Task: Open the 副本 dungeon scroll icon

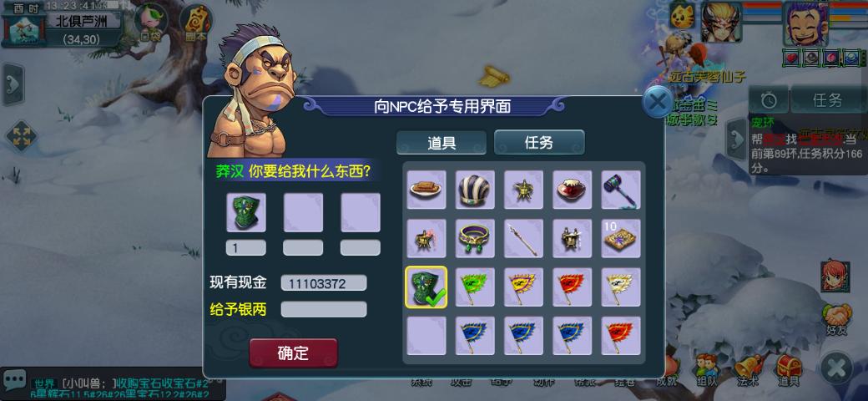Action: [195, 23]
